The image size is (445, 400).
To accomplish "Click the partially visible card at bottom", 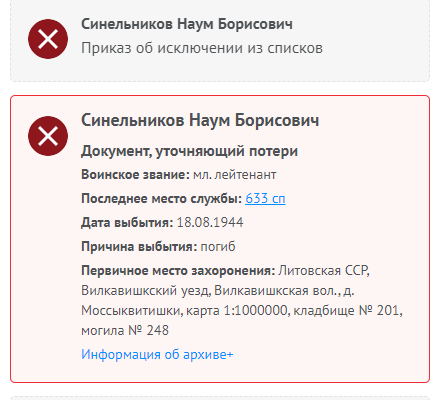I will (220, 398).
